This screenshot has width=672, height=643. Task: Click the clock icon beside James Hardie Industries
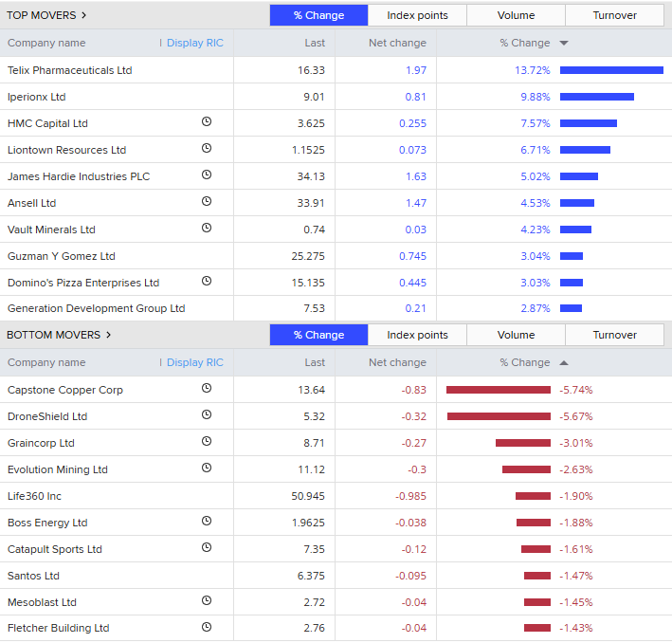point(207,175)
